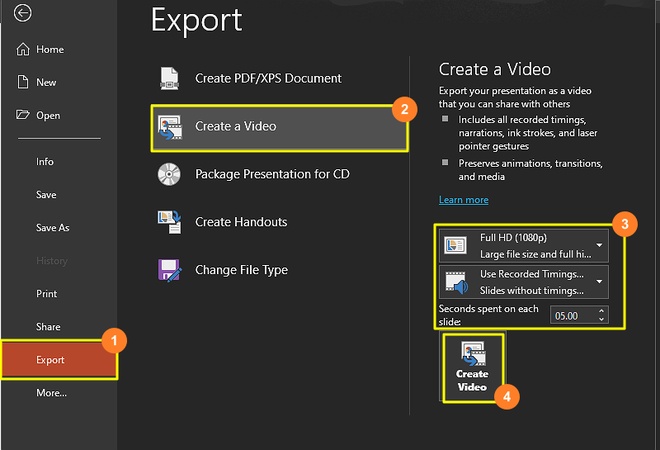Click the Create a Video panel heading
Screen dimensions: 660x450
tap(495, 69)
